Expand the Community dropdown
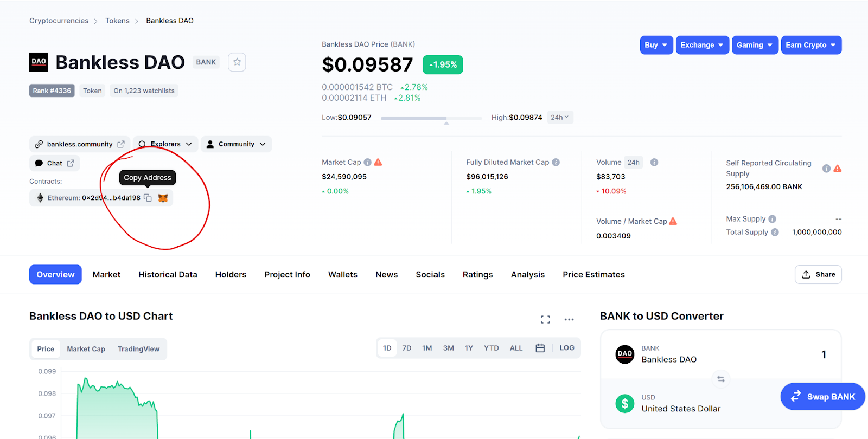The width and height of the screenshot is (868, 439). (237, 144)
